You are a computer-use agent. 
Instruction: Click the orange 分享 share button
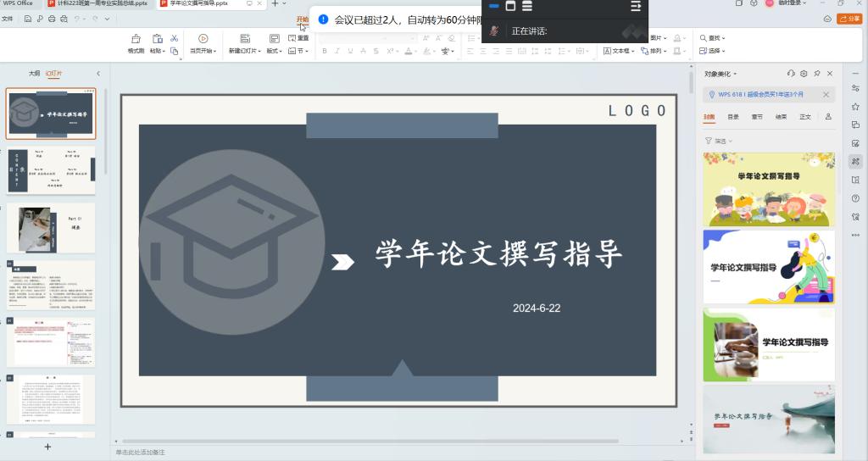click(849, 19)
